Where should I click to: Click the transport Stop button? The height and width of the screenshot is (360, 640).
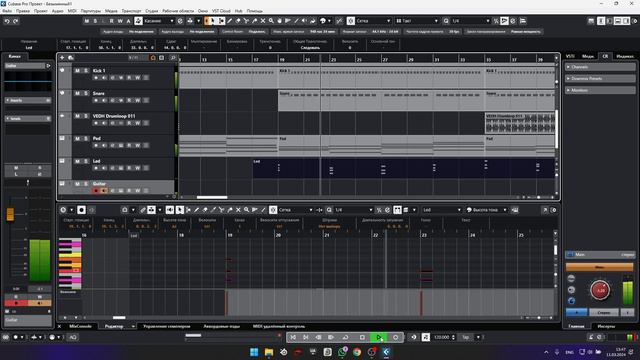point(362,337)
